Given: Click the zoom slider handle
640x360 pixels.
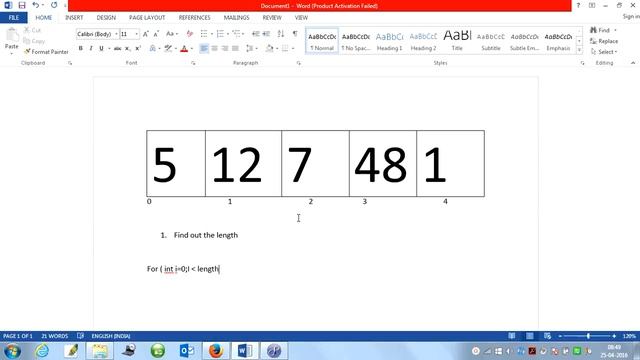Looking at the screenshot, I should (x=588, y=336).
